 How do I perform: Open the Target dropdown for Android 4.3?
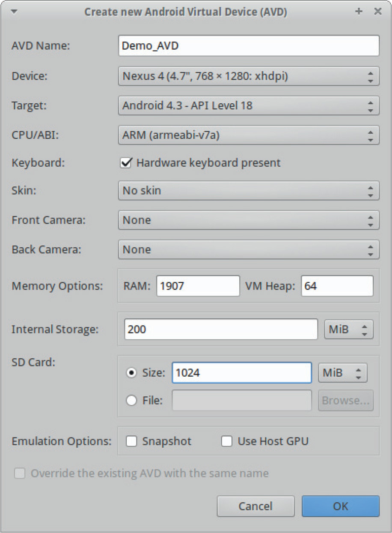[x=248, y=106]
